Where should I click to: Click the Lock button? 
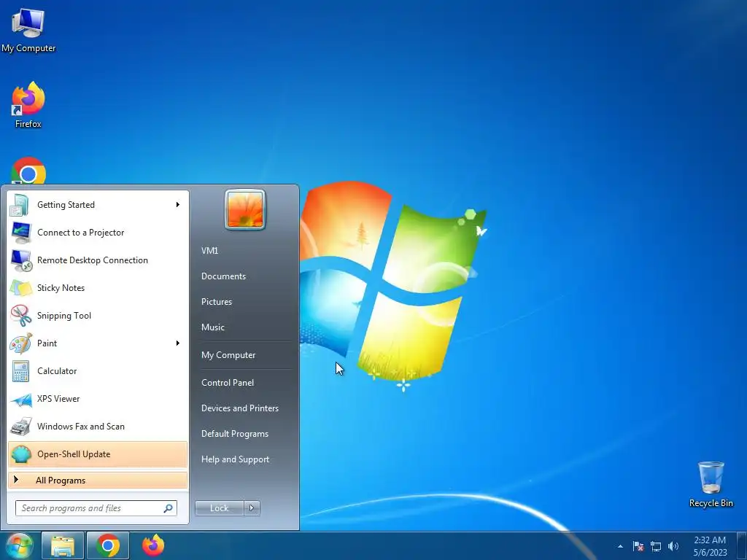click(x=219, y=508)
